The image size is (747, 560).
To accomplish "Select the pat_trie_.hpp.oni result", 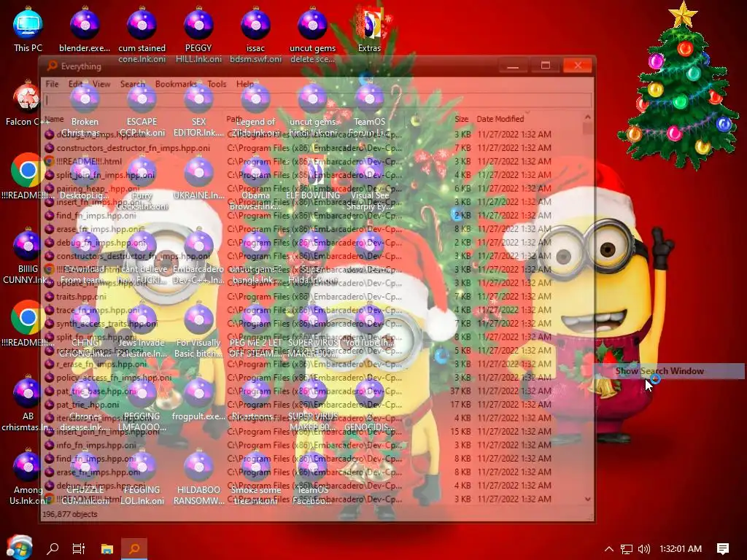I will tap(88, 405).
